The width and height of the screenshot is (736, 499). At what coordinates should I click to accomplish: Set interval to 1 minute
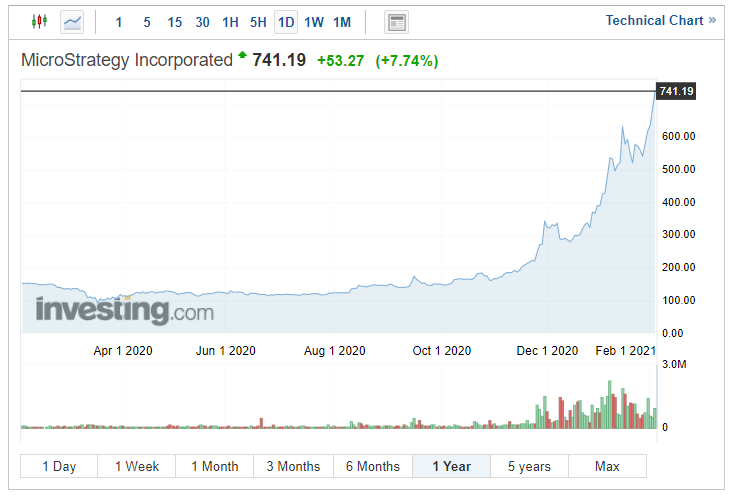119,21
